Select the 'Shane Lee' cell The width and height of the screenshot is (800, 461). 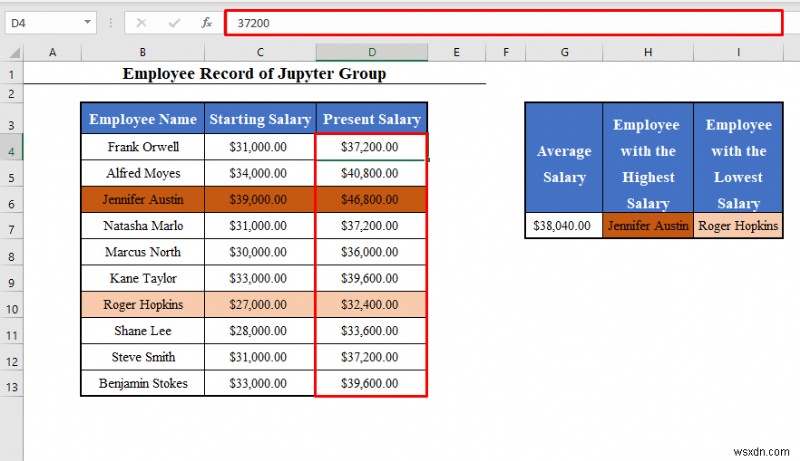coord(143,330)
